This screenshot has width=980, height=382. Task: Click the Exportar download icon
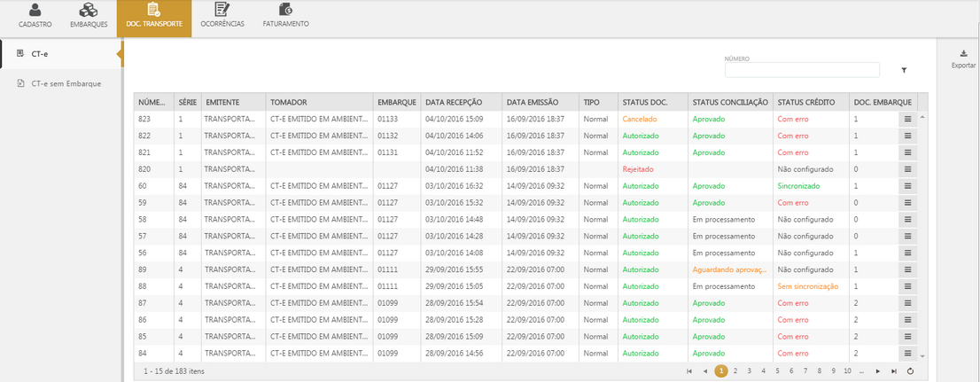(x=963, y=55)
